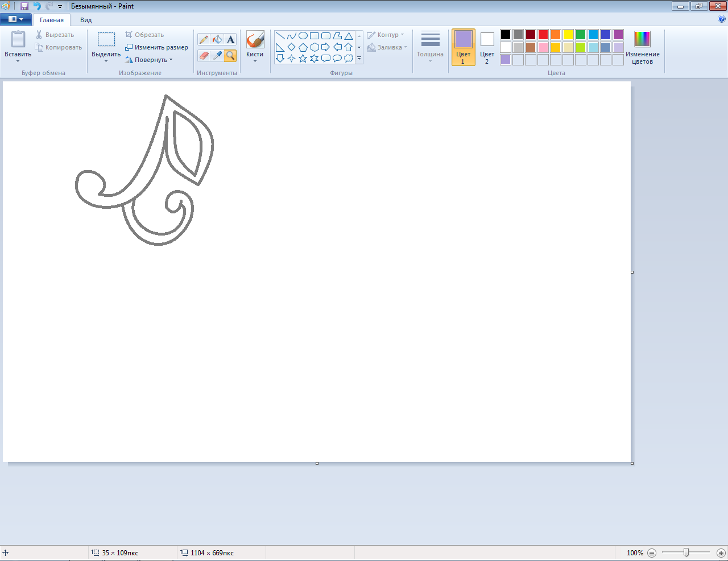728x561 pixels.
Task: Click the Save icon in title bar
Action: click(x=24, y=6)
